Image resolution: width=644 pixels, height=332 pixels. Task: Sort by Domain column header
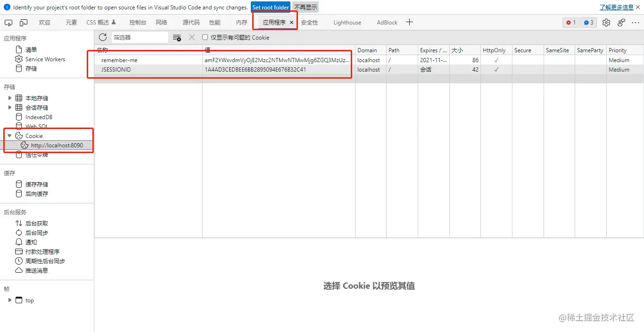(371, 50)
